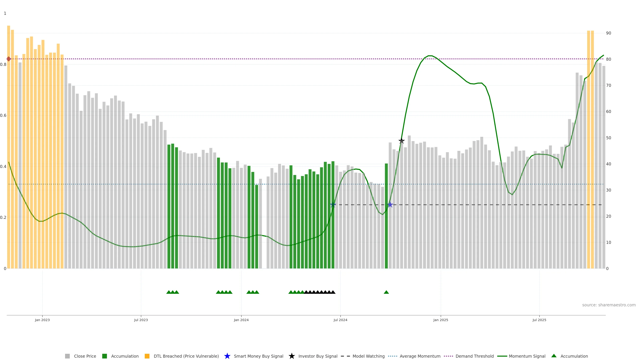
Task: Click the gray Close Price color swatch
Action: [x=67, y=356]
